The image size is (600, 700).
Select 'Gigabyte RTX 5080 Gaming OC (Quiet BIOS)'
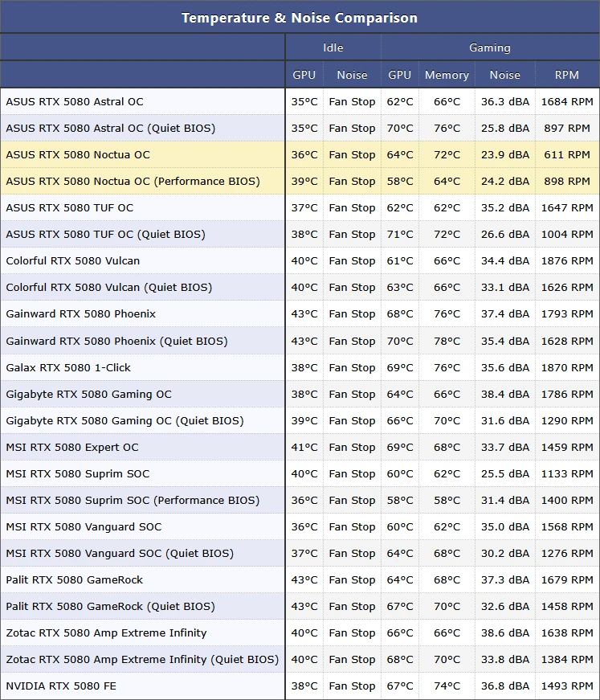[125, 420]
